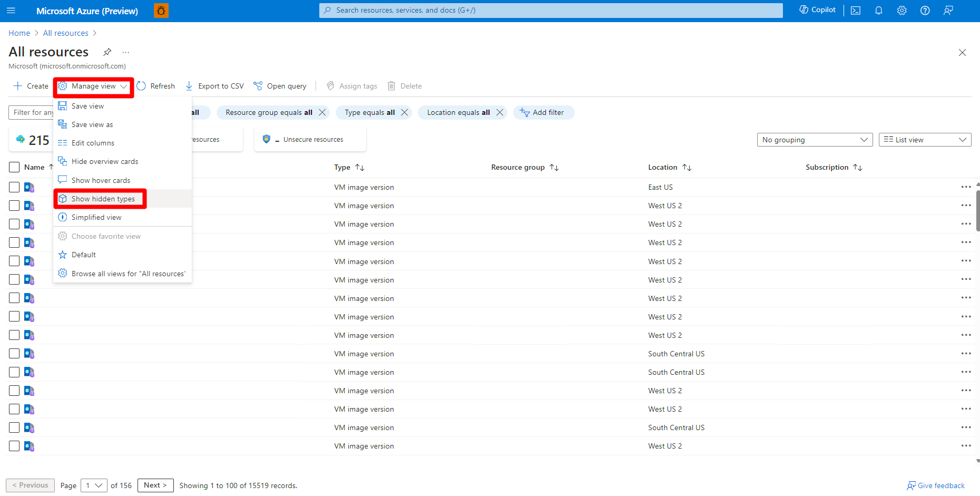Select Save view as menu item

[122, 124]
